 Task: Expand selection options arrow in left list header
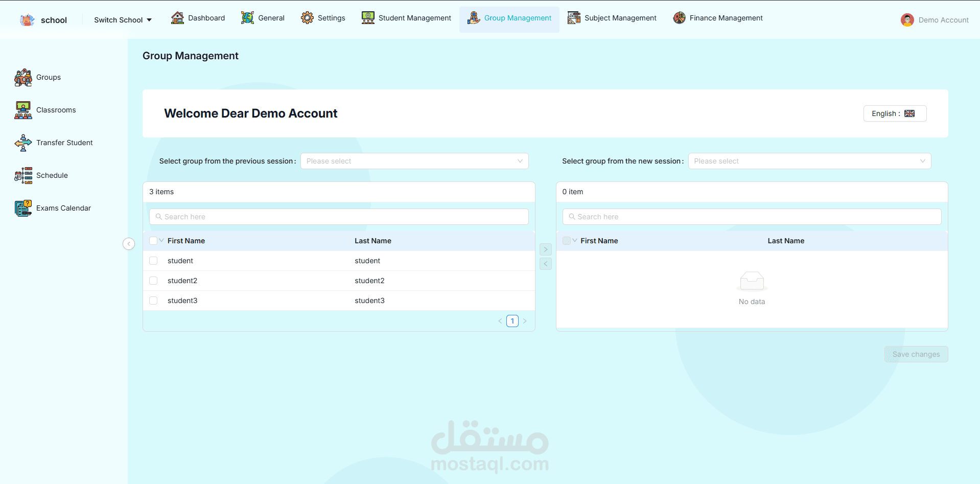click(x=161, y=240)
